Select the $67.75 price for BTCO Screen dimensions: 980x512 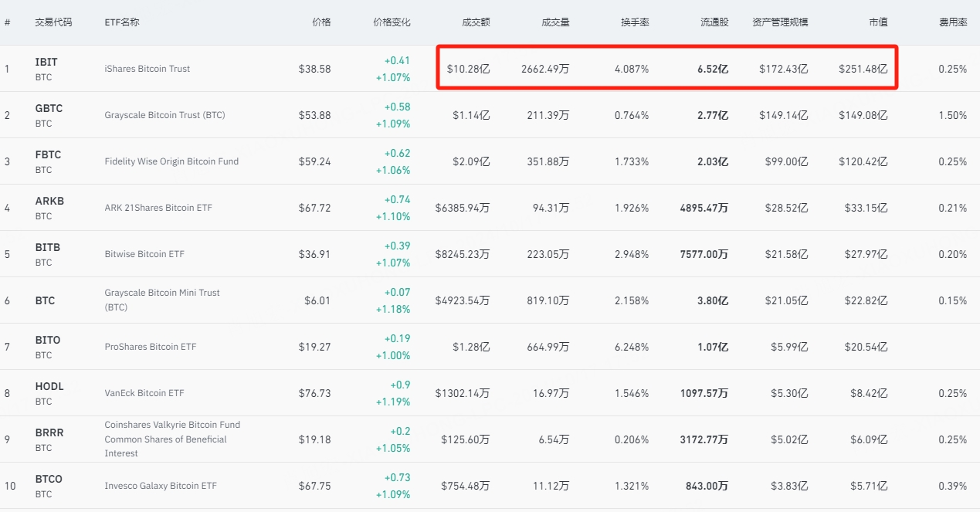[314, 486]
